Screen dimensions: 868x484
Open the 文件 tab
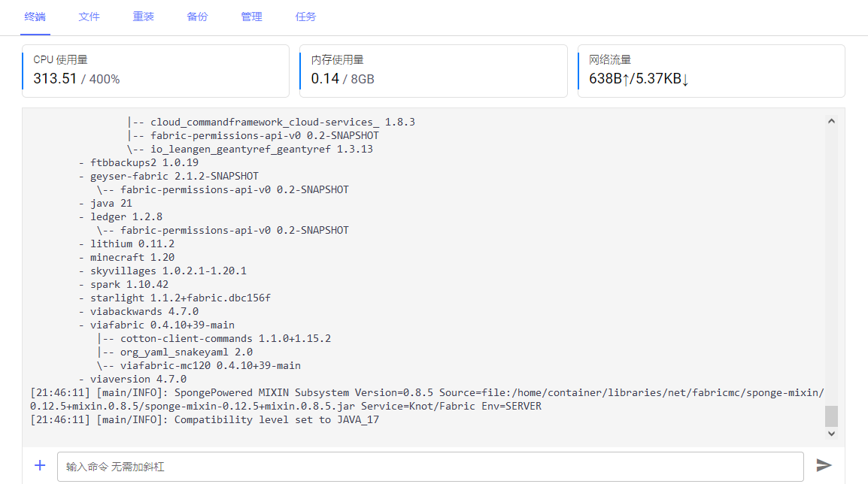tap(89, 17)
